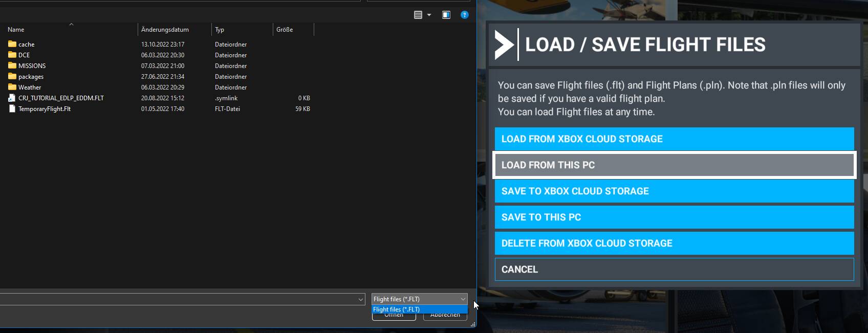Open the blue help question mark

pos(464,15)
